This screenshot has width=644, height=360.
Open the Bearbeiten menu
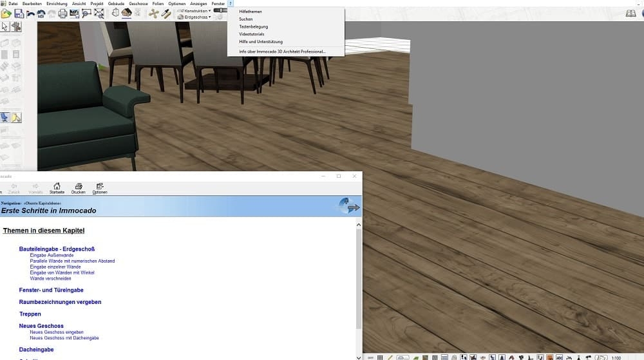point(32,4)
